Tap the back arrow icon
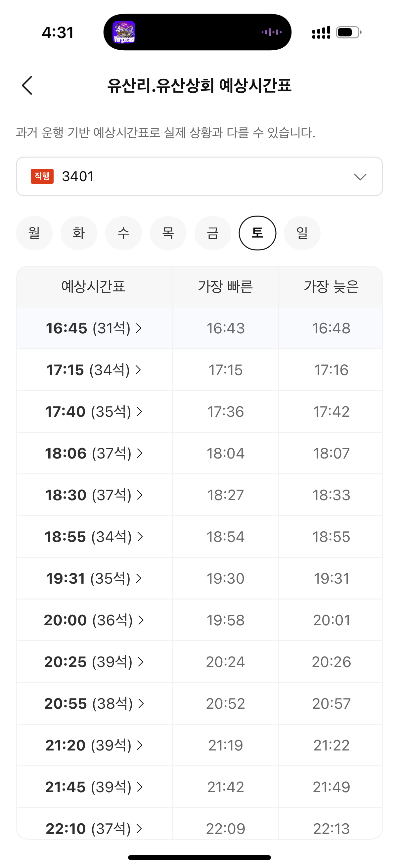 tap(27, 85)
